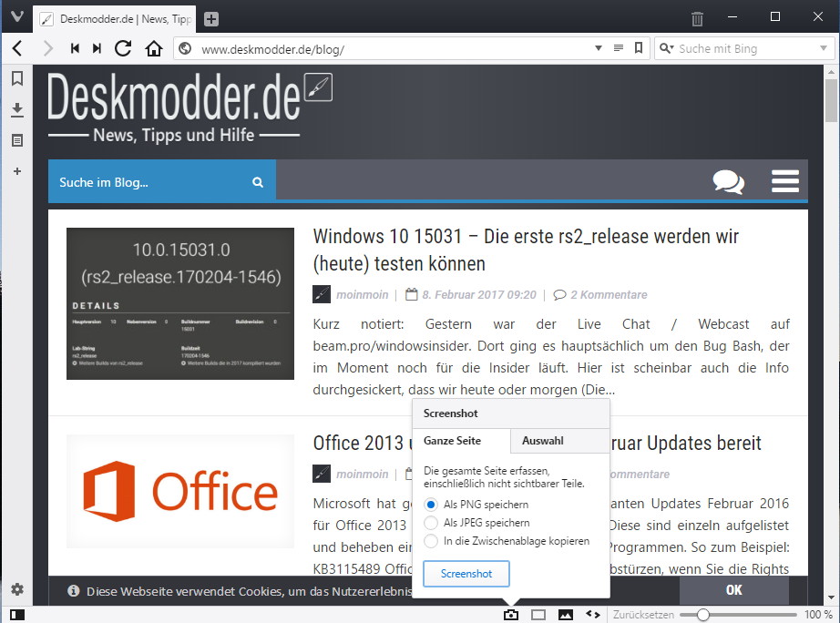Show site info globe icon

click(x=185, y=49)
